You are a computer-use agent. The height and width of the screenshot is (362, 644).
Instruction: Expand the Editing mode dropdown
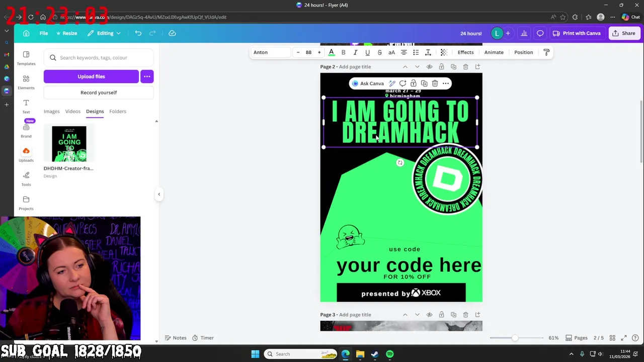coord(104,33)
